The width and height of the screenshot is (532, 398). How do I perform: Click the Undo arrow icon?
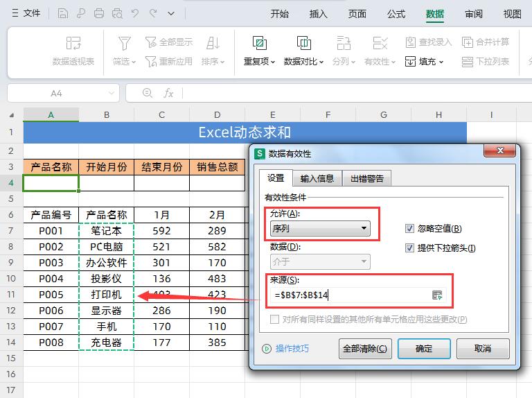(x=135, y=14)
